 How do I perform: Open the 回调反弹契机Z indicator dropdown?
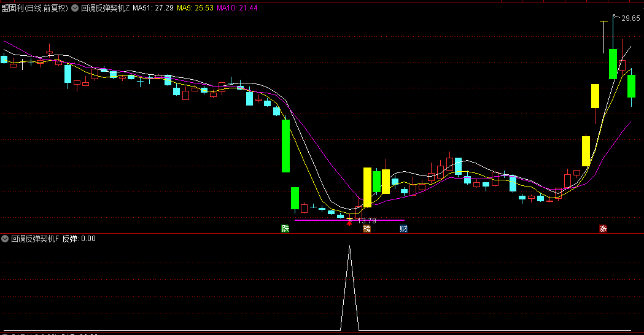pyautogui.click(x=75, y=8)
